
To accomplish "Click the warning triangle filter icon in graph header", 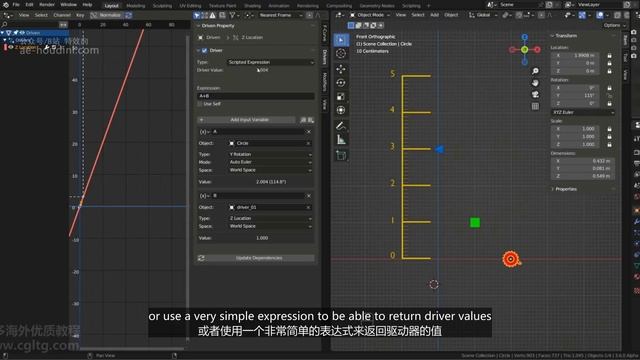I will pyautogui.click(x=213, y=15).
